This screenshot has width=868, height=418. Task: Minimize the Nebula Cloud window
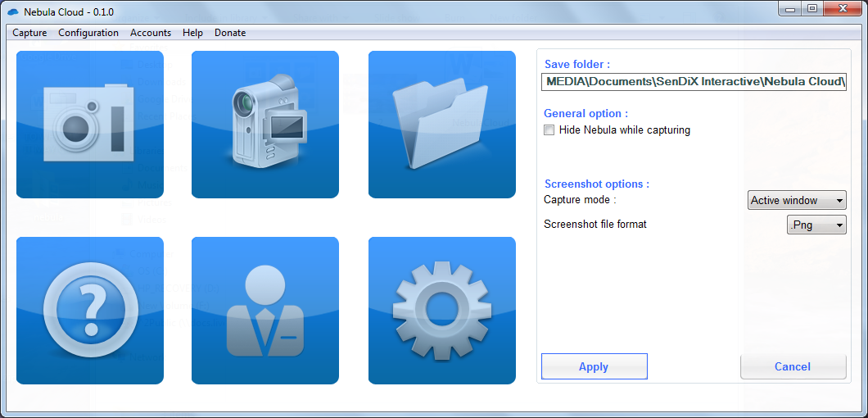click(x=790, y=9)
